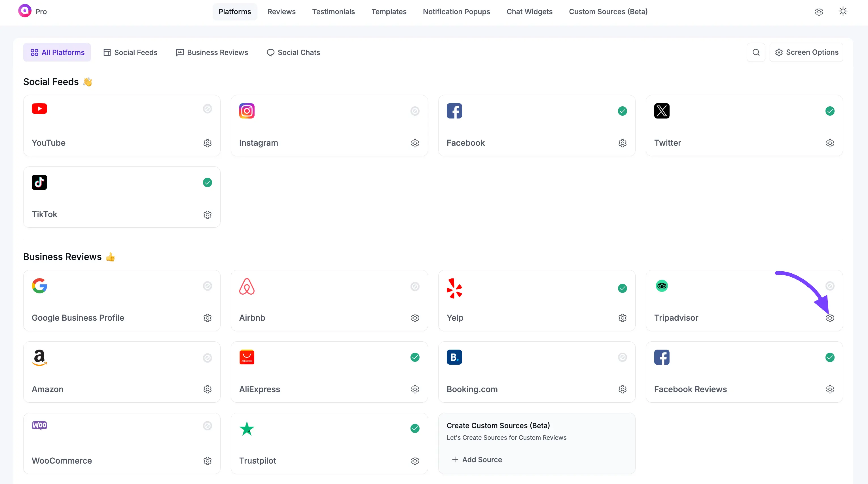This screenshot has width=868, height=484.
Task: Select the Social Chats tab
Action: [x=293, y=52]
